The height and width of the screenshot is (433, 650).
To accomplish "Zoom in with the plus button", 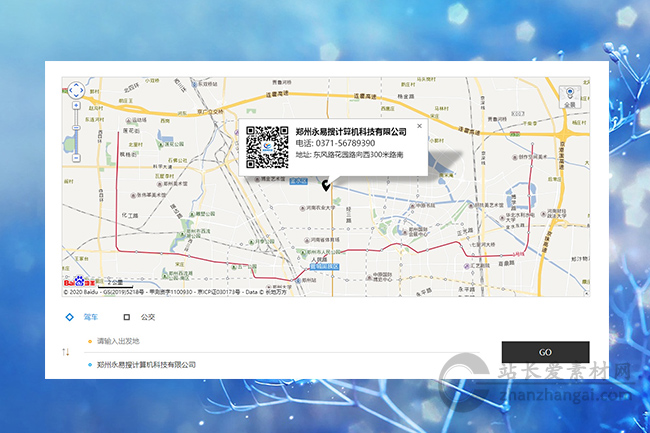I will 76,106.
